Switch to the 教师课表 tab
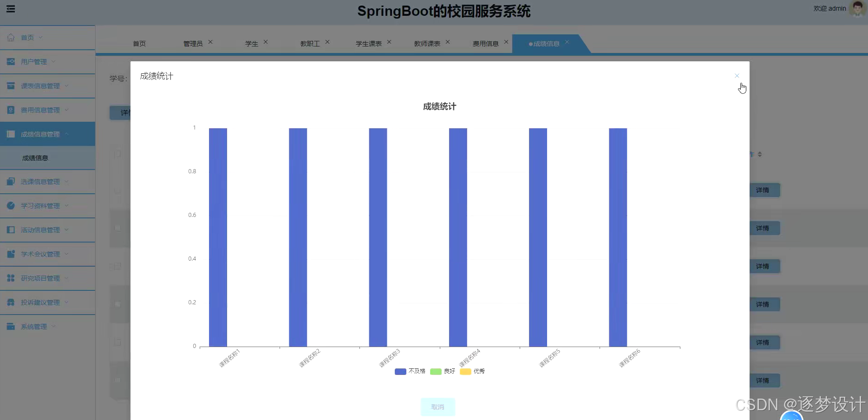The image size is (868, 420). tap(427, 43)
